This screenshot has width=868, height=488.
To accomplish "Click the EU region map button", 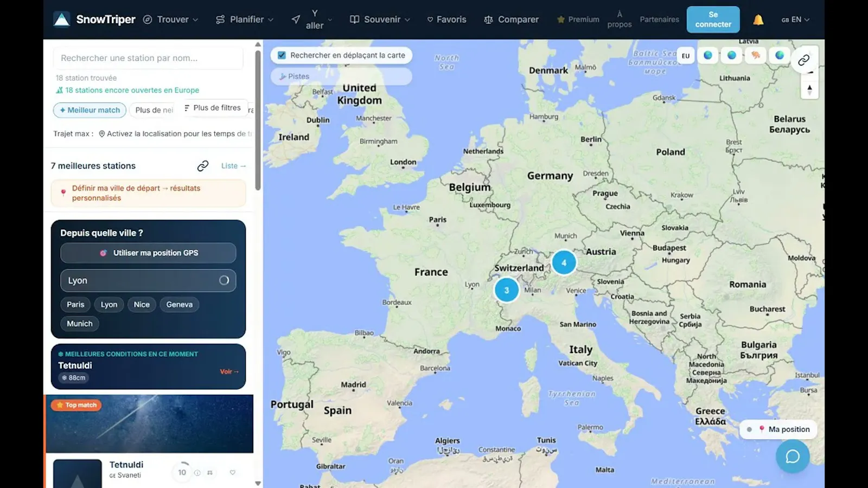I will click(686, 56).
